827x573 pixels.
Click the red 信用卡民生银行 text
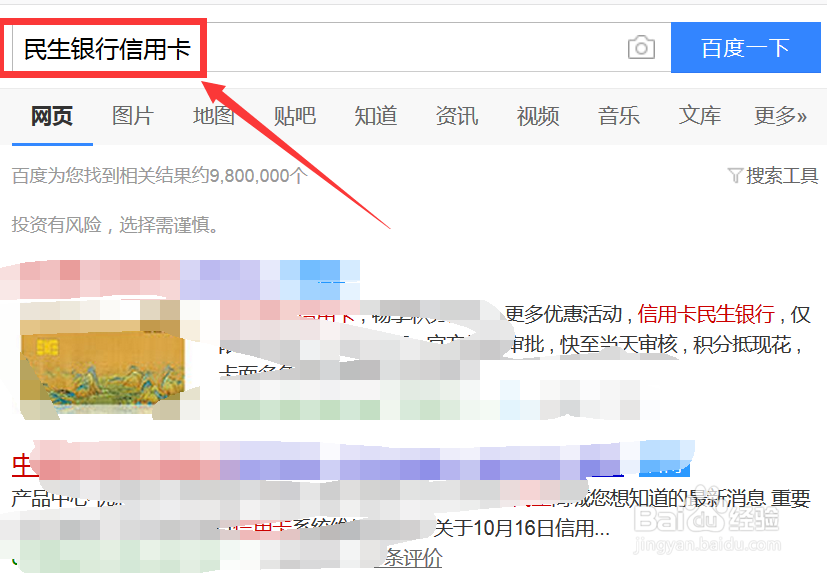click(x=706, y=314)
